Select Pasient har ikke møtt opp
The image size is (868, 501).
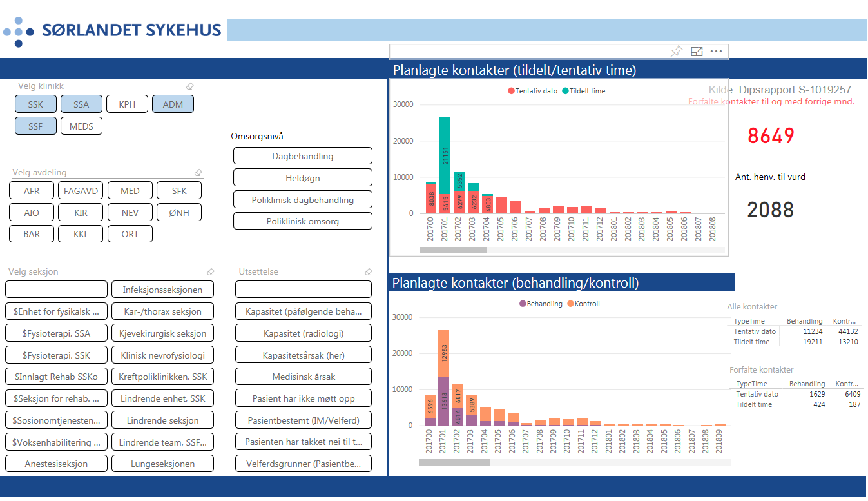[x=304, y=398]
